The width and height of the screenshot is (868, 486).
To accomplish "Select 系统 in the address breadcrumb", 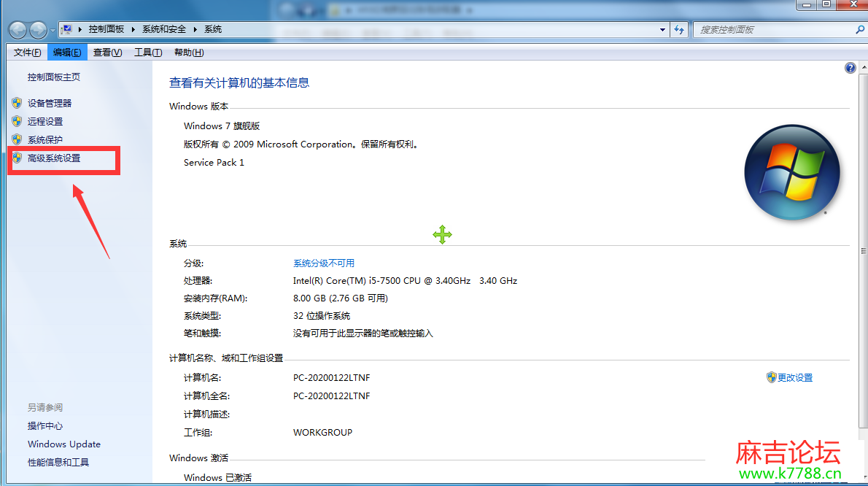I will point(213,28).
